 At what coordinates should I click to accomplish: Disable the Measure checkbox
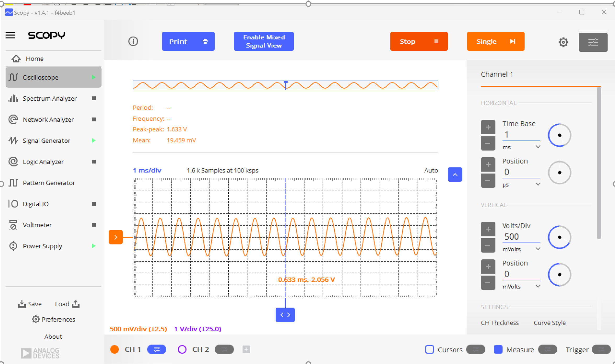pos(498,349)
